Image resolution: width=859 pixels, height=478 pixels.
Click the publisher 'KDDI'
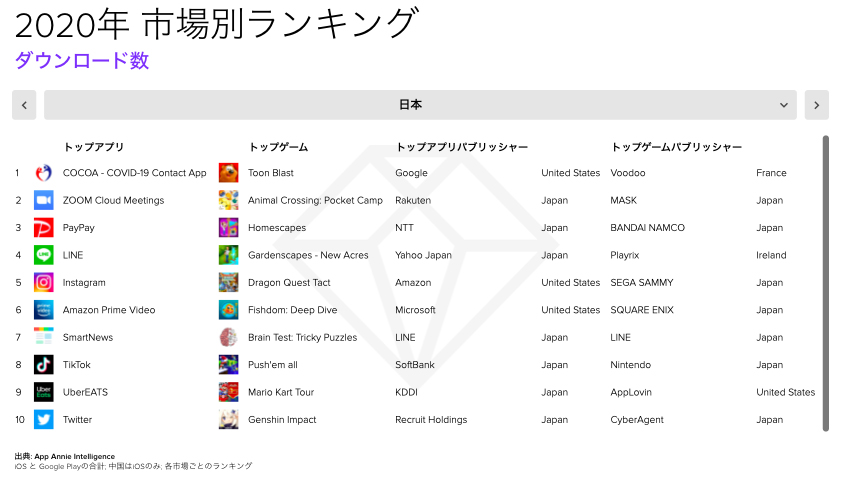pos(406,392)
